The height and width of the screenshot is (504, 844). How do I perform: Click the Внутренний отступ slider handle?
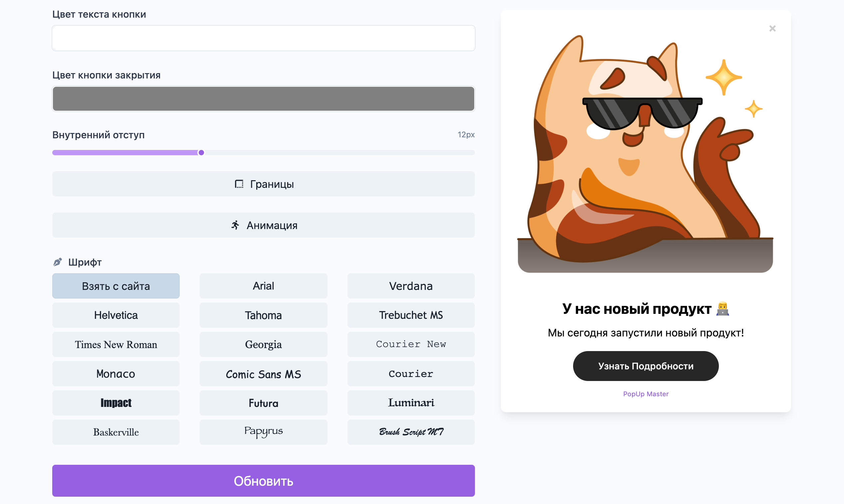coord(201,153)
